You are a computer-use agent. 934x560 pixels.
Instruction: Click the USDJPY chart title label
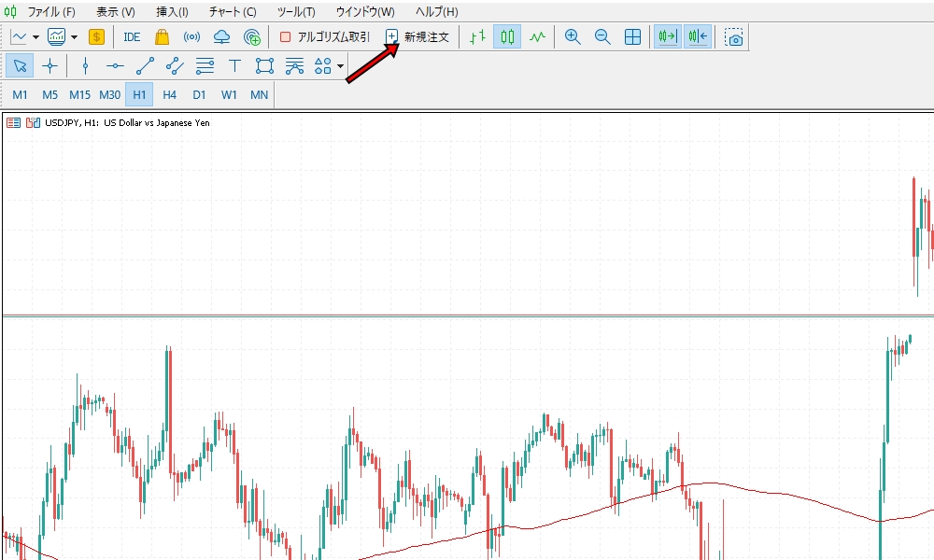[x=127, y=122]
